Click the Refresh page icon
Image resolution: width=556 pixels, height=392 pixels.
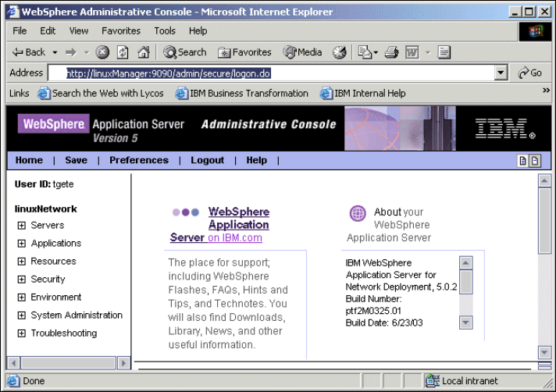tap(123, 52)
